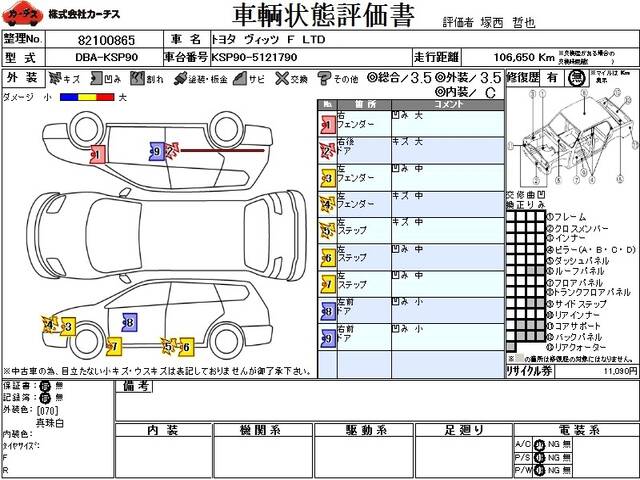Select red damage marker 1 on car diagram
The height and width of the screenshot is (480, 640).
pyautogui.click(x=98, y=154)
